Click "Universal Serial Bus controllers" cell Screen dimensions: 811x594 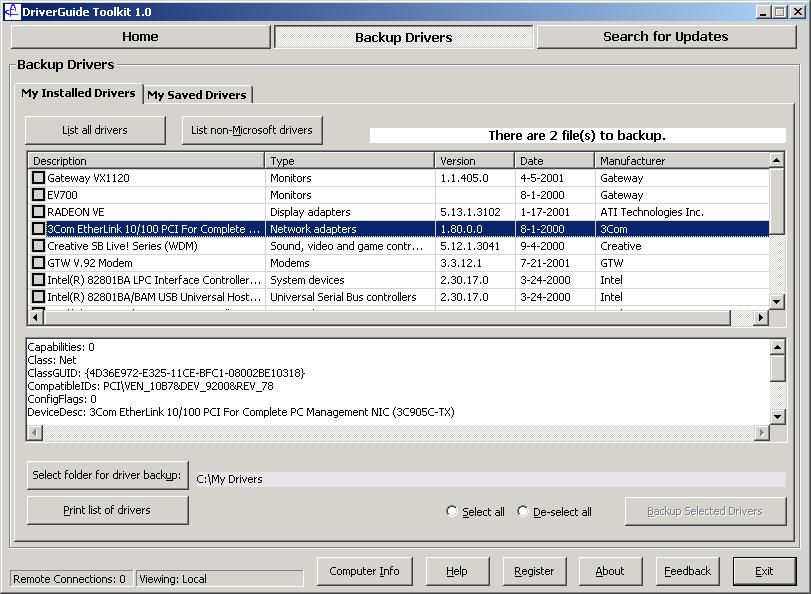point(350,297)
